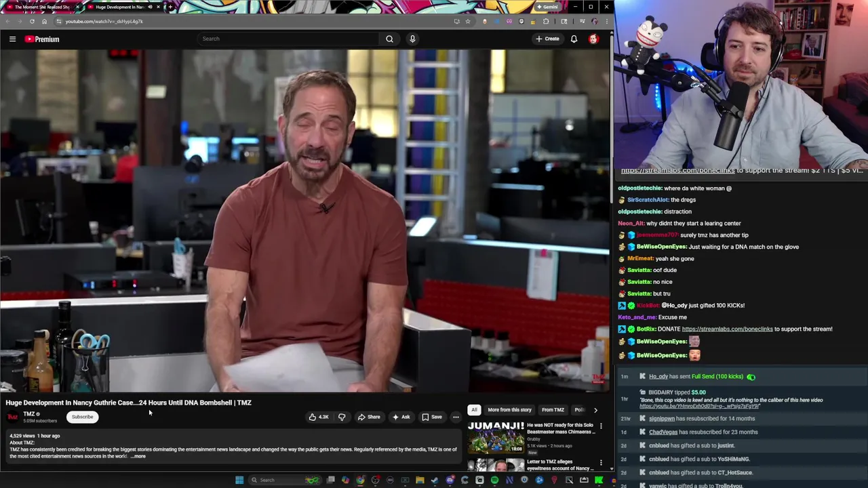Image resolution: width=868 pixels, height=488 pixels.
Task: Show next filter chips with arrow
Action: (595, 409)
